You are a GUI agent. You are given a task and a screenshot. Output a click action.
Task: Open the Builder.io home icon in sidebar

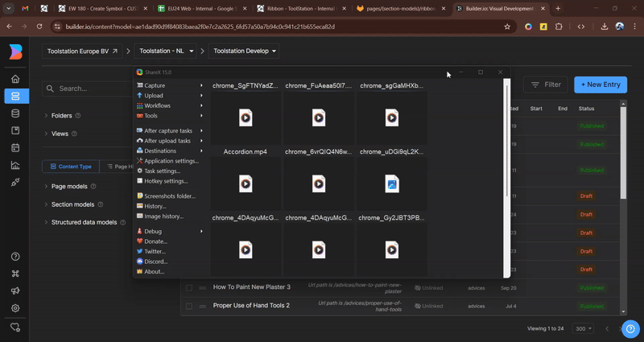15,79
